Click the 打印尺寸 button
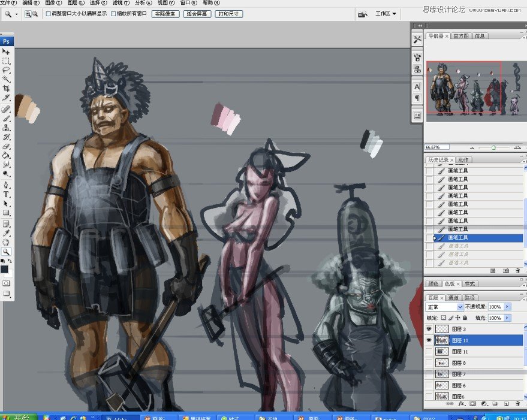 [x=228, y=14]
